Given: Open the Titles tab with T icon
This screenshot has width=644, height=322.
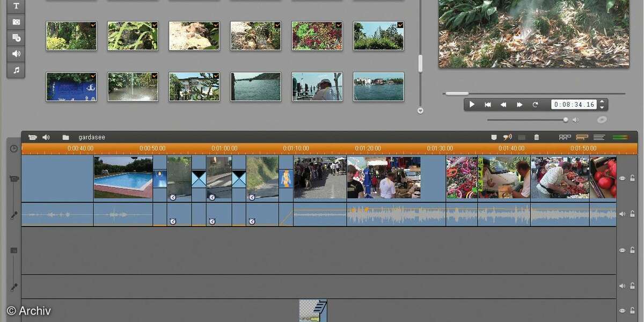Looking at the screenshot, I should [16, 6].
